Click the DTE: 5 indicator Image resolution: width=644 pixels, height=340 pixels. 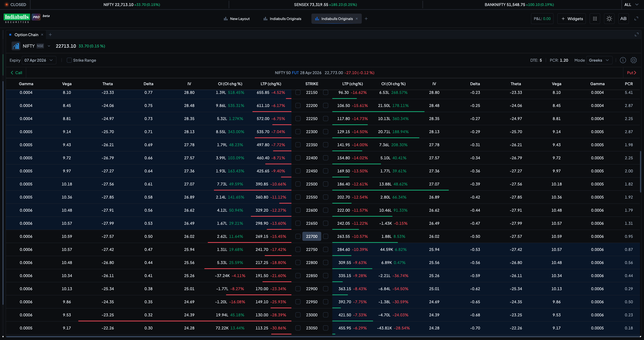point(536,60)
